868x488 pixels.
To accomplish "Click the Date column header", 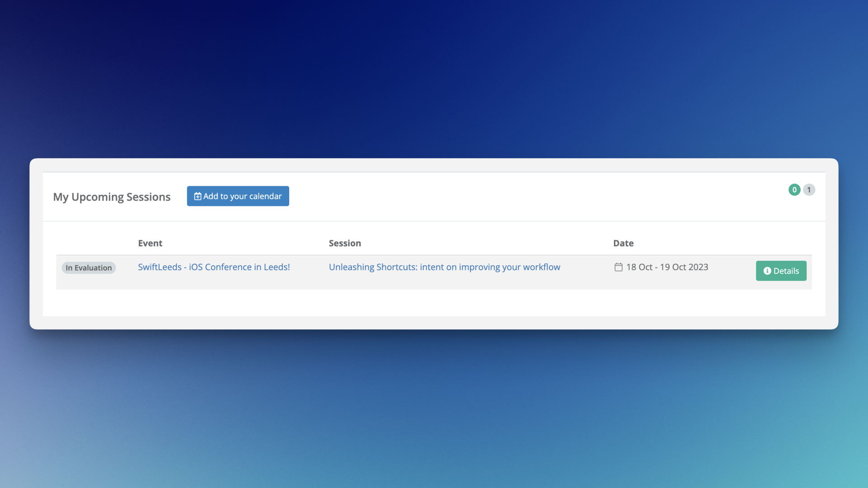I will [x=623, y=243].
